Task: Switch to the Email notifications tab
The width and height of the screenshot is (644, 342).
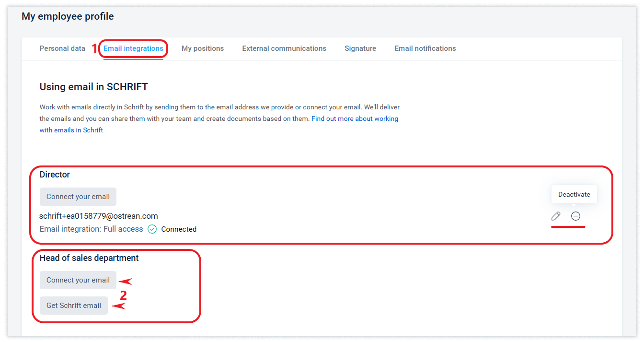Action: click(425, 48)
